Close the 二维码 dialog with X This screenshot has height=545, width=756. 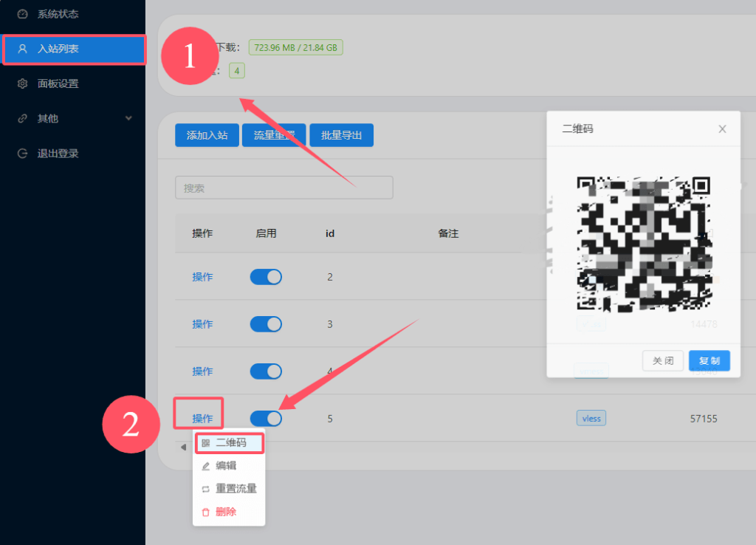pos(722,129)
